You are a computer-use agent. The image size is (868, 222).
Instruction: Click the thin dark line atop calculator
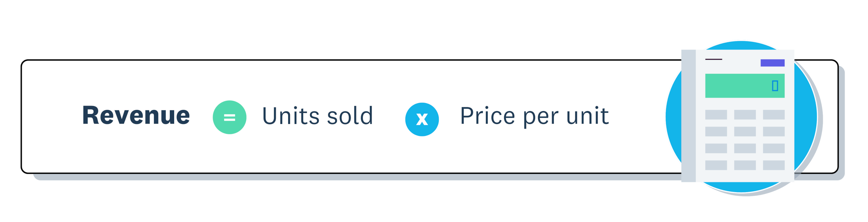714,59
